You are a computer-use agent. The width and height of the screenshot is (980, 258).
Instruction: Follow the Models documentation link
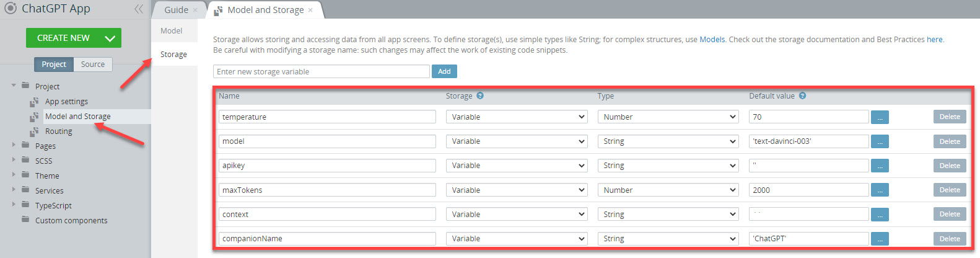coord(712,39)
